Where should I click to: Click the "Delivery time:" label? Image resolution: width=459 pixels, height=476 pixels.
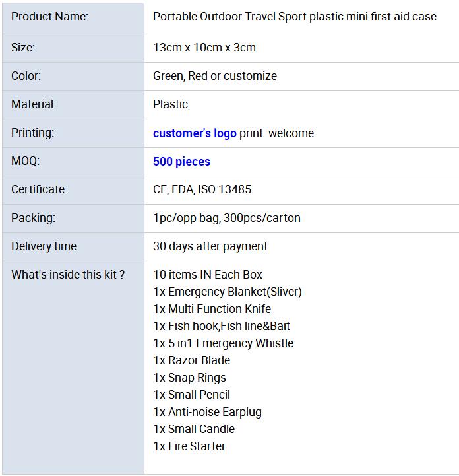(x=45, y=246)
